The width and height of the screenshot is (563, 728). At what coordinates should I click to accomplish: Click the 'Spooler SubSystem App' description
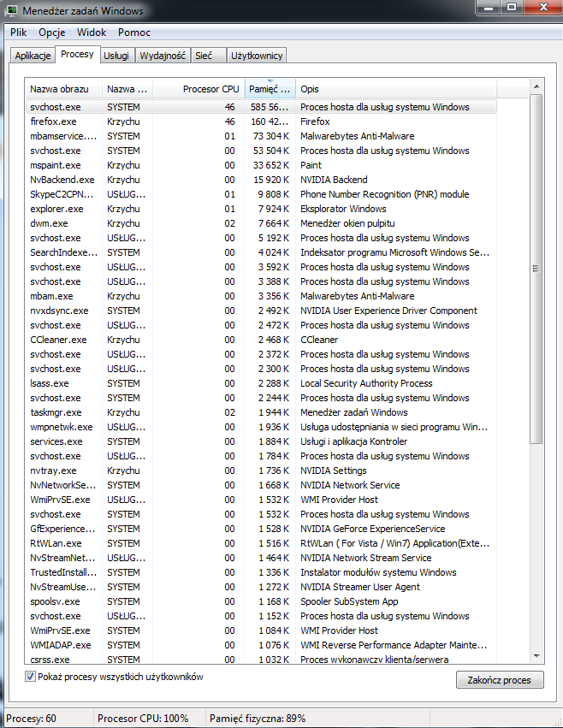(x=349, y=601)
